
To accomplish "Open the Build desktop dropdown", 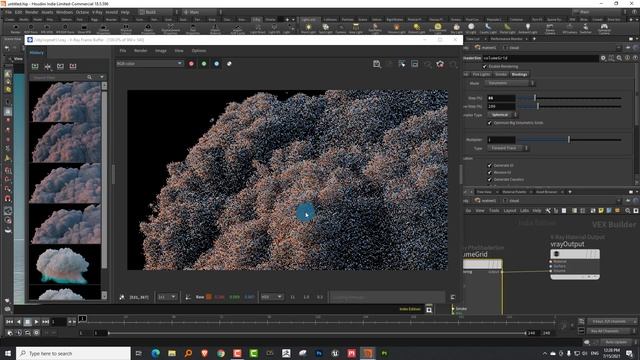I will coord(158,12).
